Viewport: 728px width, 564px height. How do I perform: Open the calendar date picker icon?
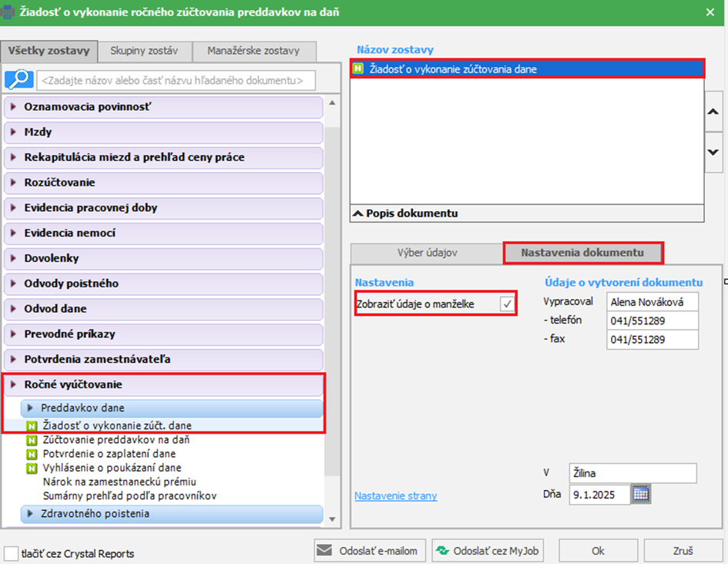coord(641,495)
